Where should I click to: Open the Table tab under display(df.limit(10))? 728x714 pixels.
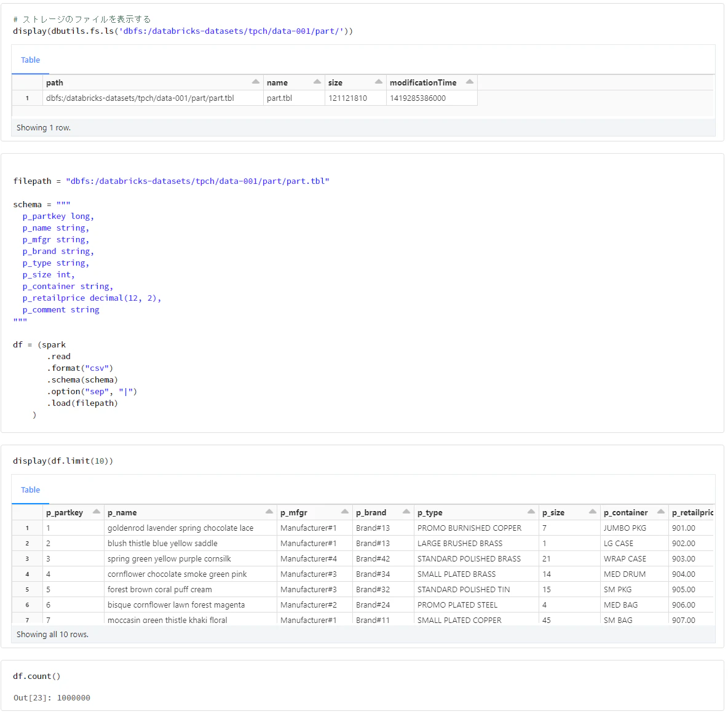[x=30, y=490]
